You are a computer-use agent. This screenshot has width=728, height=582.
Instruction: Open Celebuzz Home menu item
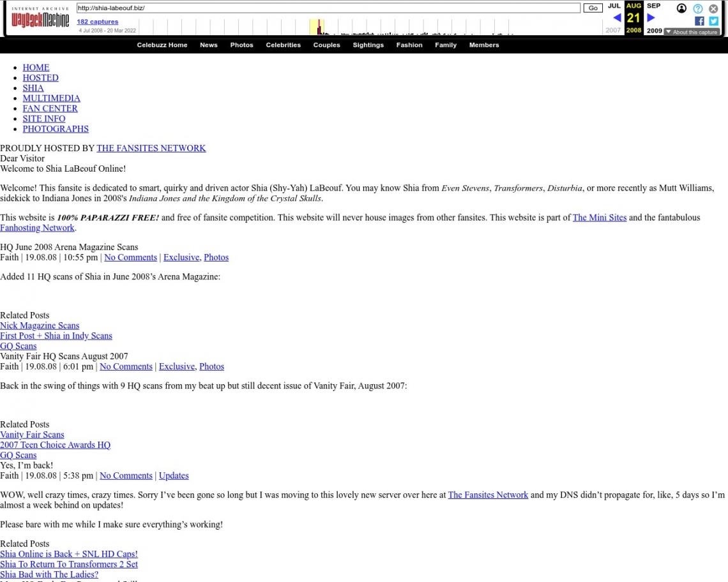click(162, 45)
